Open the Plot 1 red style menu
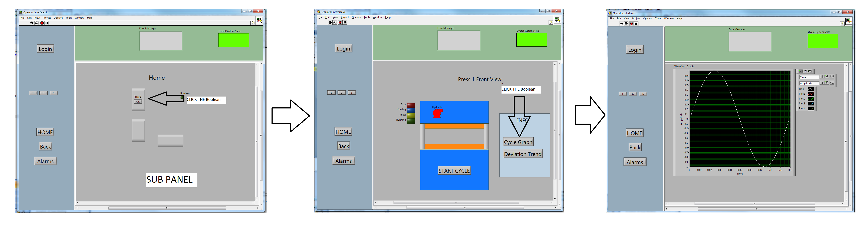The image size is (868, 231). pos(811,94)
